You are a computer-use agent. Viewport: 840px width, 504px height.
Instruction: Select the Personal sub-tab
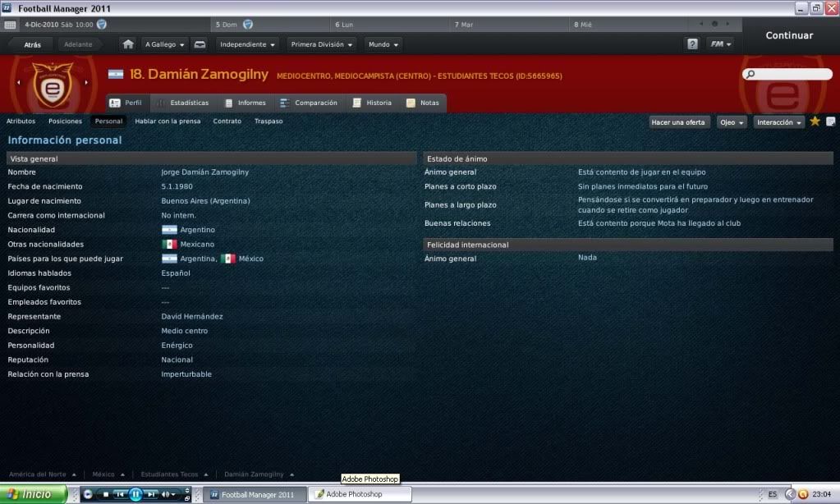click(108, 121)
